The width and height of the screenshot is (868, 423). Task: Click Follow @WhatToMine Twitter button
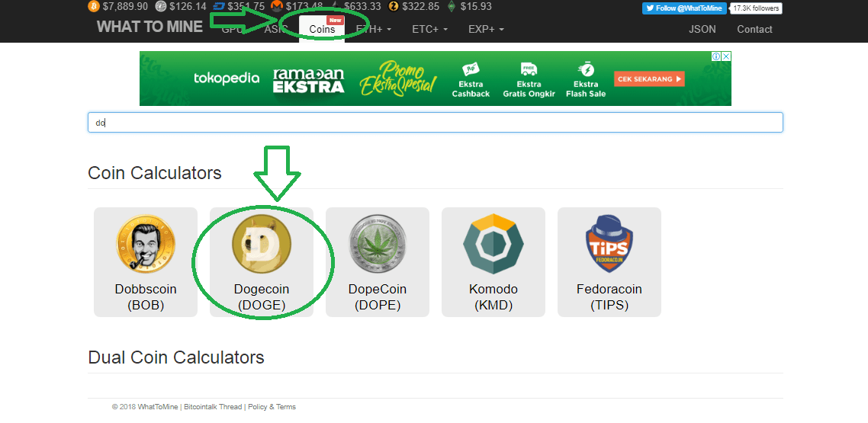684,8
